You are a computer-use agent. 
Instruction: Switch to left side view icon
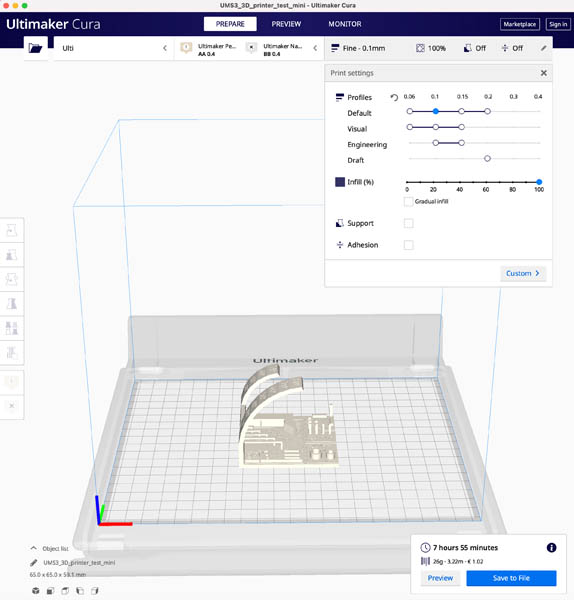coord(80,591)
